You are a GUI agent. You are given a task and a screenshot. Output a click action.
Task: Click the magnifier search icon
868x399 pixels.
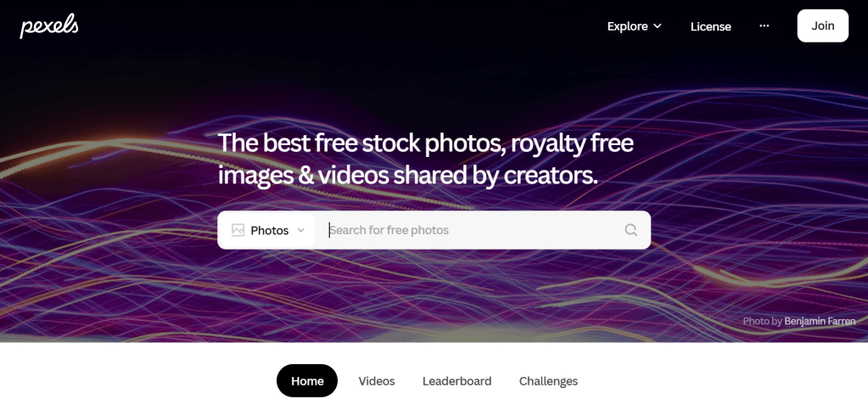pyautogui.click(x=630, y=230)
